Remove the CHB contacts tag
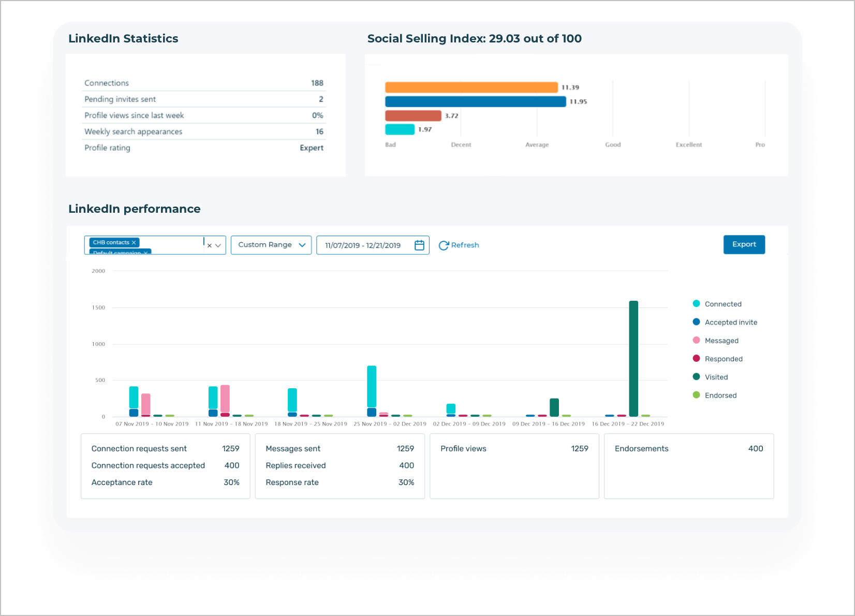855x616 pixels. 134,242
